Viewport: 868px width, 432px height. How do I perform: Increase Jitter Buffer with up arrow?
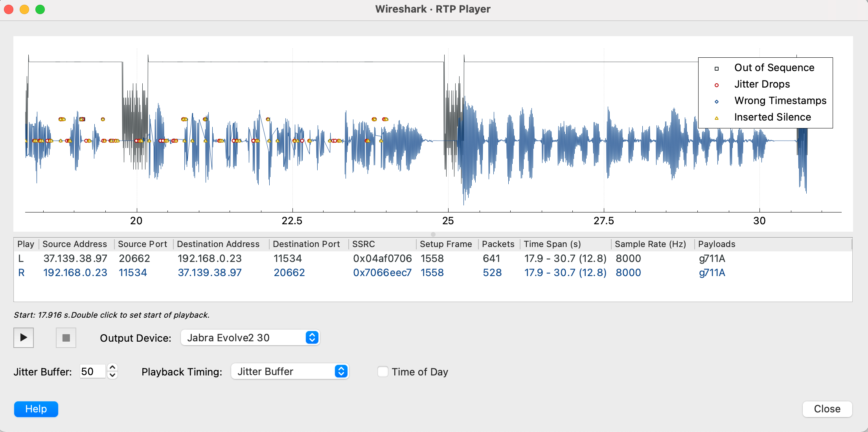tap(112, 368)
